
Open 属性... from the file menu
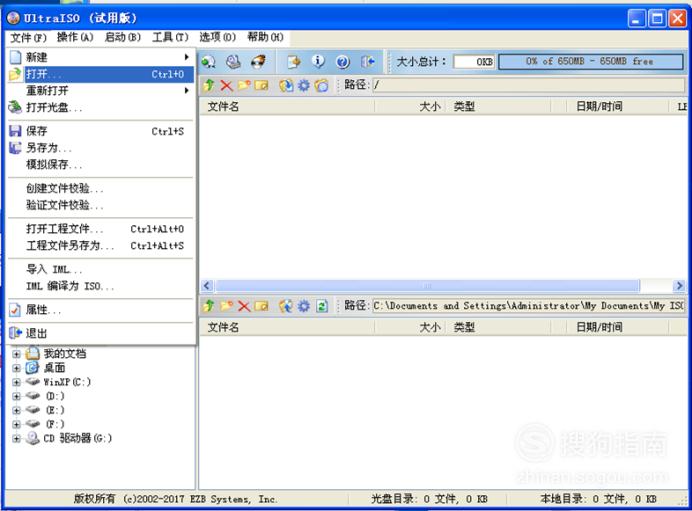pyautogui.click(x=101, y=310)
